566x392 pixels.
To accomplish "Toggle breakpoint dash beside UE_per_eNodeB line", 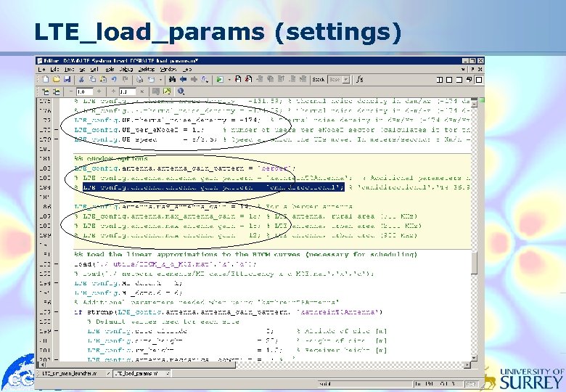I will pos(57,130).
